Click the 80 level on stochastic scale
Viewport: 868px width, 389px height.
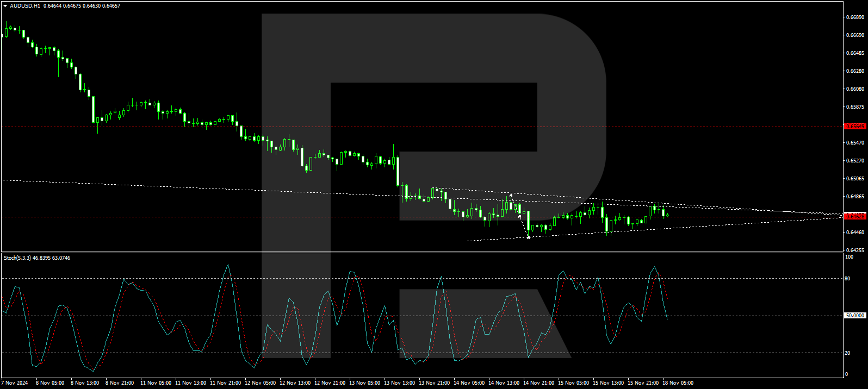tap(847, 279)
